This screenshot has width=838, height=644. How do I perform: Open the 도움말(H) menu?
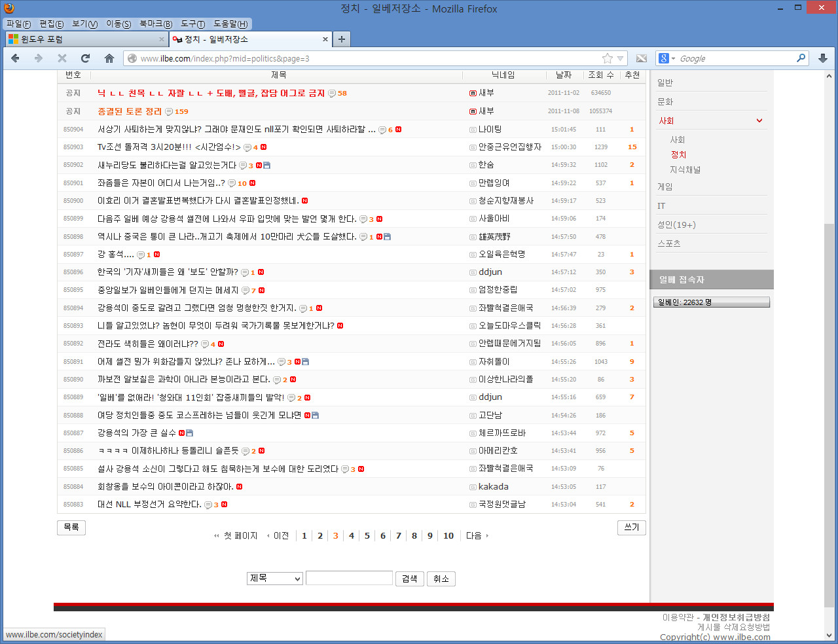pyautogui.click(x=230, y=24)
